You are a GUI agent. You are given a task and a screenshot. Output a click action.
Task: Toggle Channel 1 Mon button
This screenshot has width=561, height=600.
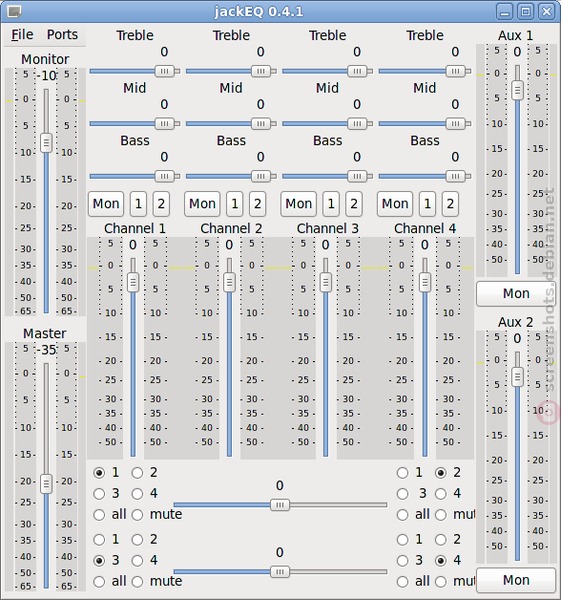click(106, 204)
